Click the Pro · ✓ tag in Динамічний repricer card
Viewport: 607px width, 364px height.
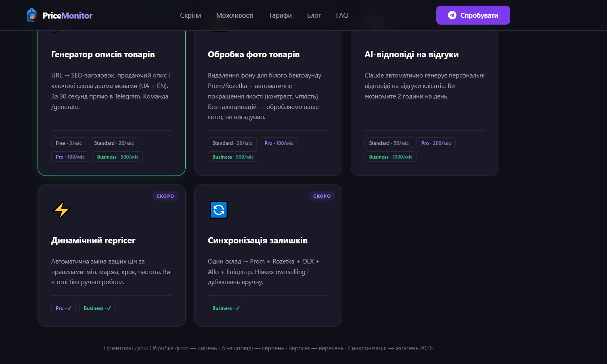[x=63, y=308]
